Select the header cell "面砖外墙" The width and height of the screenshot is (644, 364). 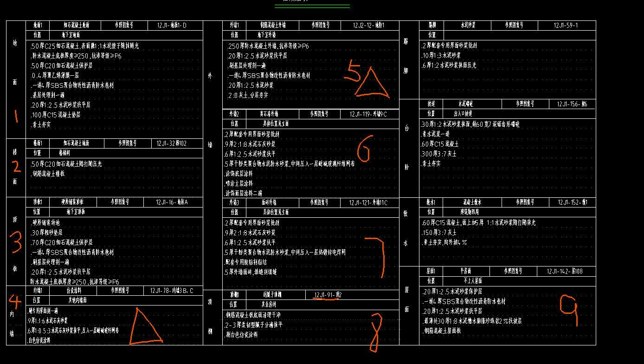coord(269,202)
